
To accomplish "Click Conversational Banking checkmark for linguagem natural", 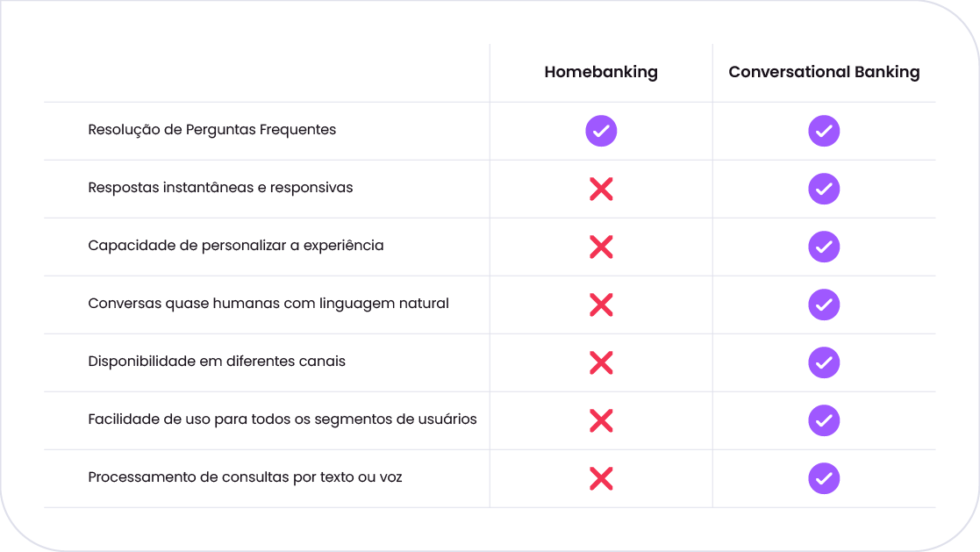I will coord(824,305).
